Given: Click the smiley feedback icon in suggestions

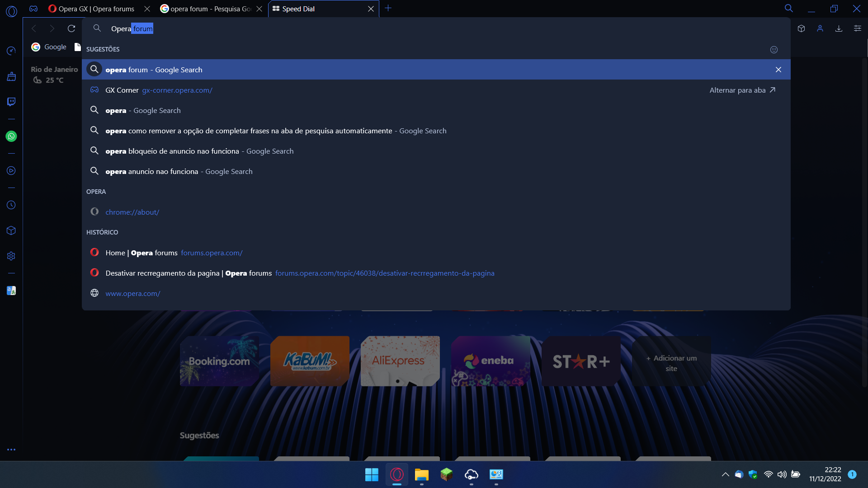Looking at the screenshot, I should (x=774, y=50).
